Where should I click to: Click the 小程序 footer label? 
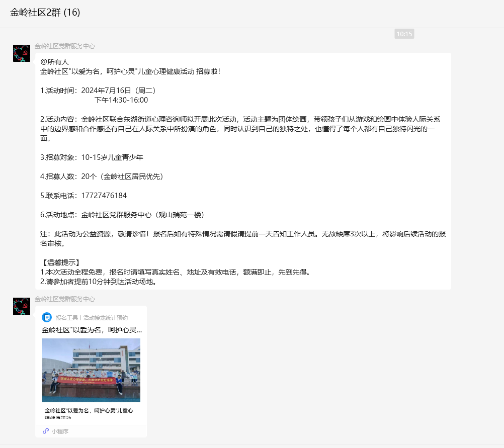(x=60, y=431)
